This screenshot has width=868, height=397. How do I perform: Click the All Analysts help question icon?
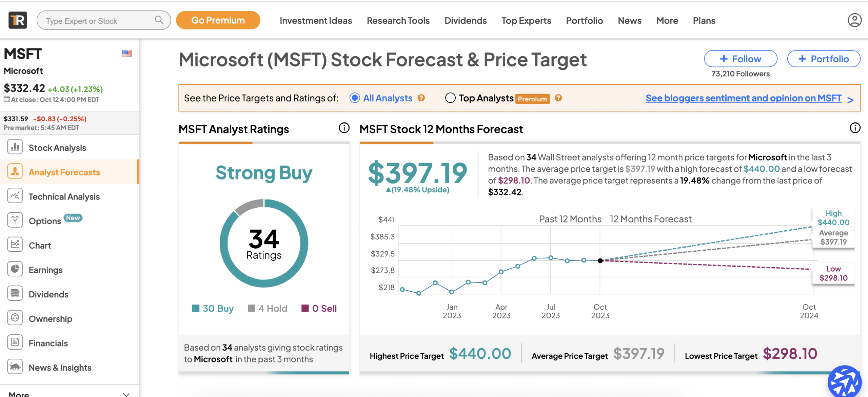point(421,98)
